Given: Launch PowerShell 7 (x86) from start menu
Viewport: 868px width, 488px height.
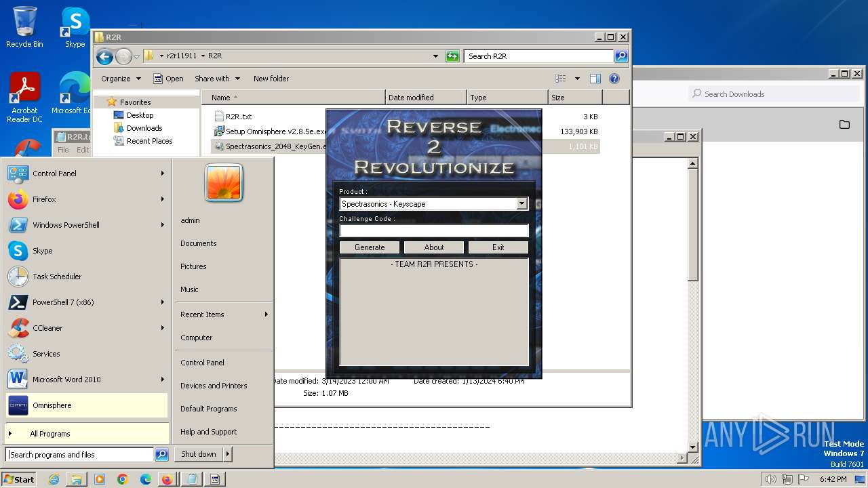Looking at the screenshot, I should (86, 302).
